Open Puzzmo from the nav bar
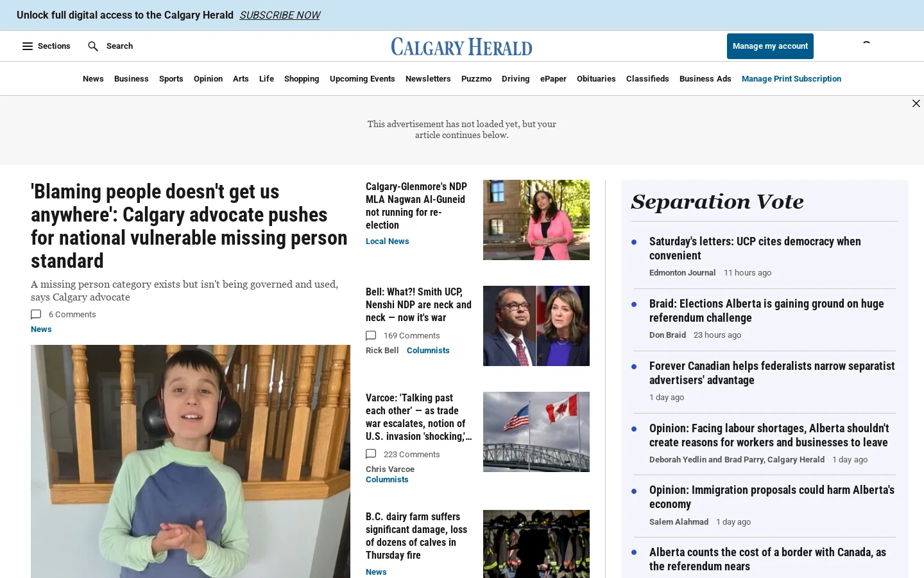This screenshot has width=924, height=578. click(476, 79)
